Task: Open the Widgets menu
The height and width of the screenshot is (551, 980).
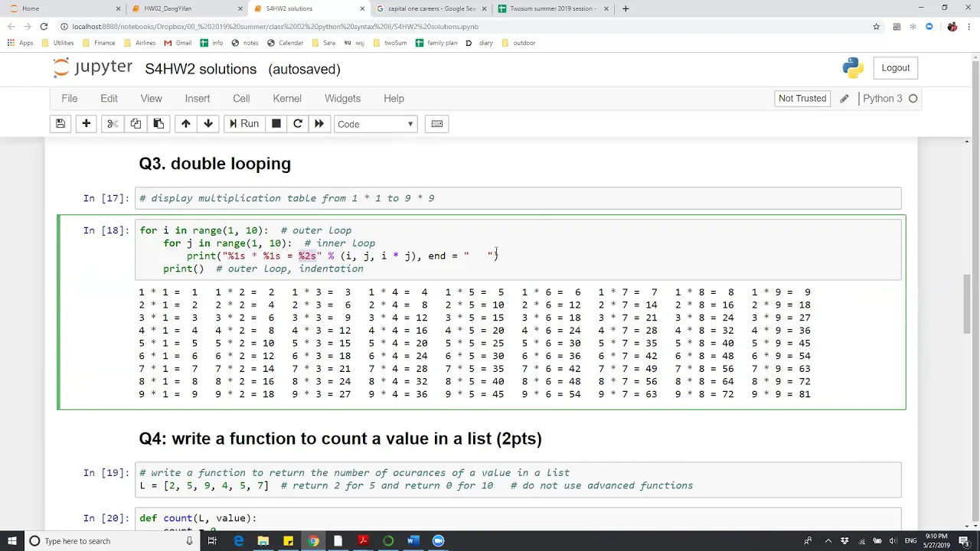Action: pyautogui.click(x=342, y=99)
